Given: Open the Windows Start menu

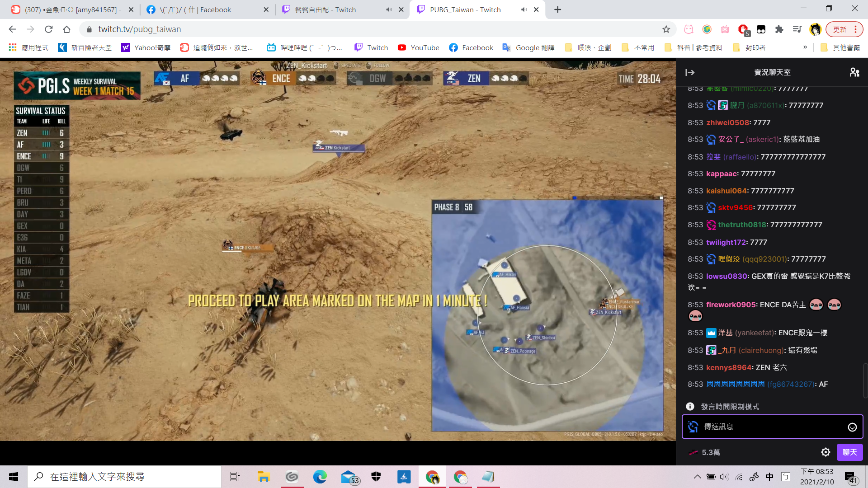Looking at the screenshot, I should [14, 477].
